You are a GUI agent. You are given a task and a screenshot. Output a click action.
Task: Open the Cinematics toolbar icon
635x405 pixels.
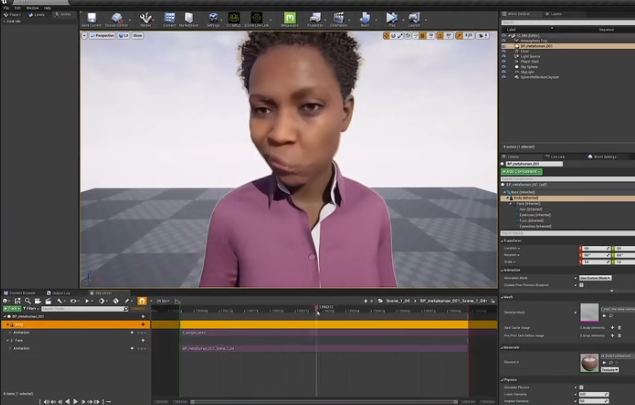click(340, 19)
